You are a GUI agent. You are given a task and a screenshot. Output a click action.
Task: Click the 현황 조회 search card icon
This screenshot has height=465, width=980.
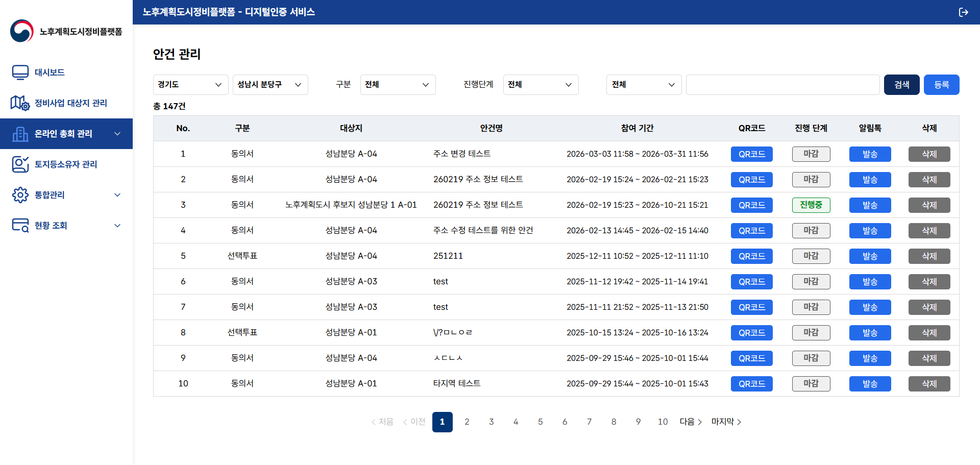coord(20,226)
